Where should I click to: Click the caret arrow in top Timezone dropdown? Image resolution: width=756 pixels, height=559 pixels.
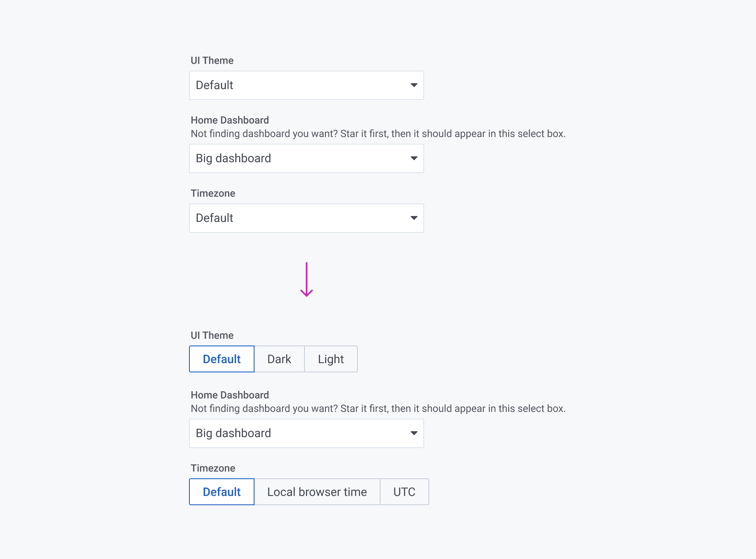coord(414,218)
